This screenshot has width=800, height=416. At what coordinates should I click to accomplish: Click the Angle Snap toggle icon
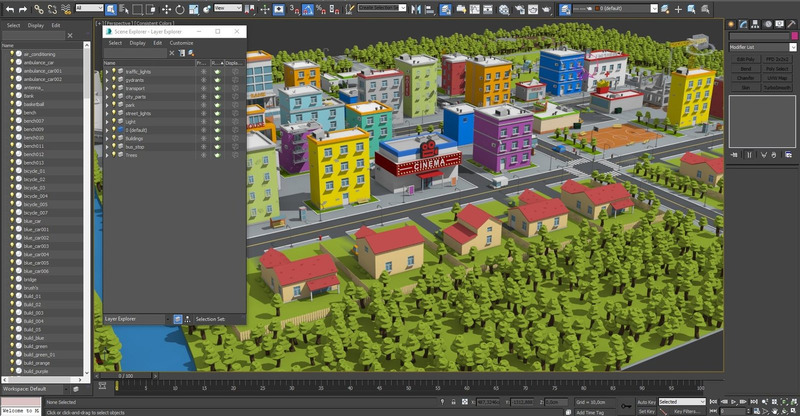click(308, 9)
